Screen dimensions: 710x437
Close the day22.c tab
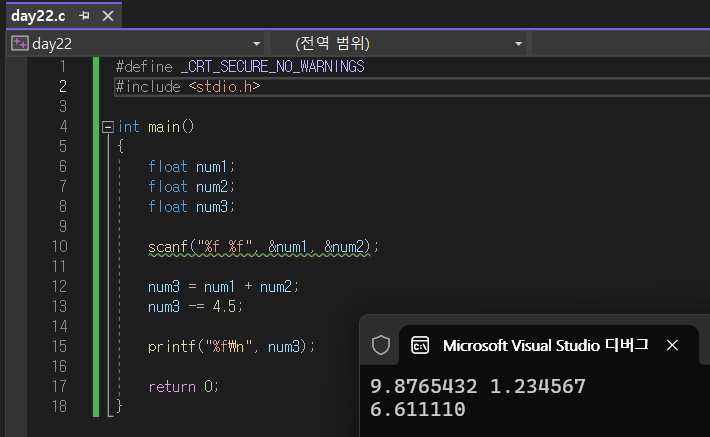108,16
